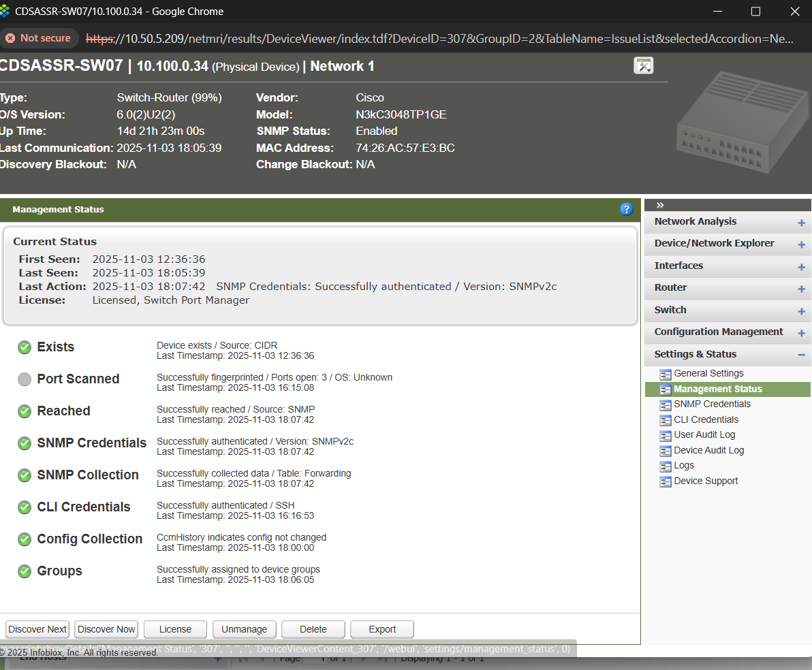Click the Port Scanned gray status icon
This screenshot has width=812, height=670.
point(25,379)
